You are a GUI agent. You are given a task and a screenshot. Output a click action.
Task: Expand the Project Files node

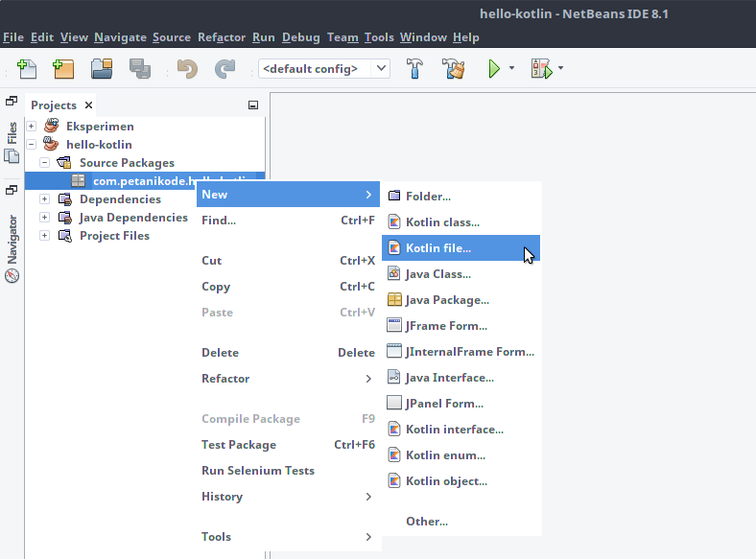point(45,236)
